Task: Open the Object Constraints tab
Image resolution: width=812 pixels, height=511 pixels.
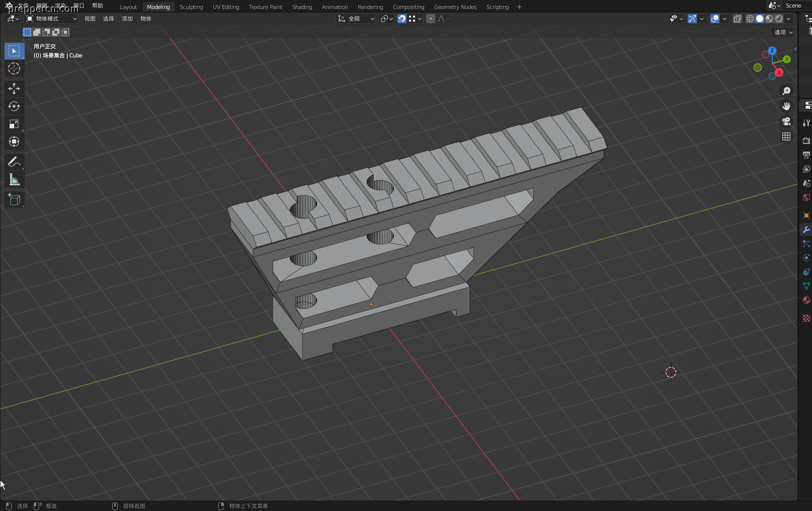Action: click(806, 271)
